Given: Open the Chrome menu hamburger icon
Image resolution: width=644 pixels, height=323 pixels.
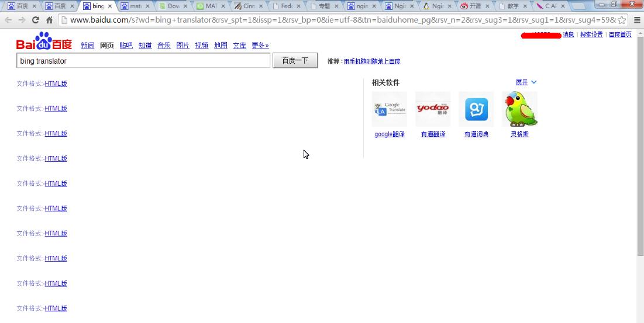Looking at the screenshot, I should click(637, 20).
